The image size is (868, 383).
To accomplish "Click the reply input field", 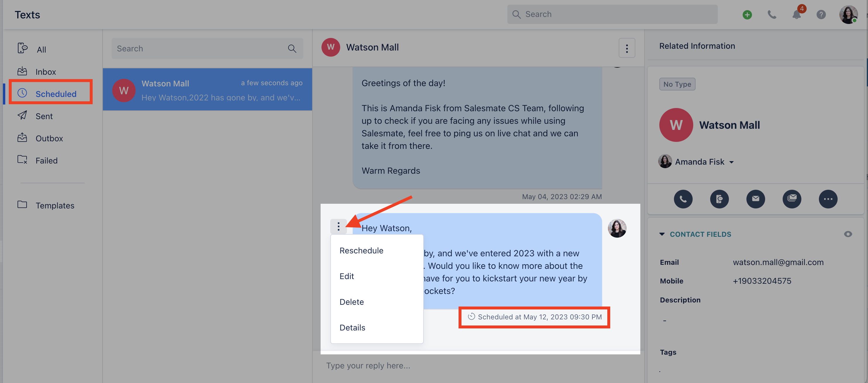I will [x=368, y=365].
